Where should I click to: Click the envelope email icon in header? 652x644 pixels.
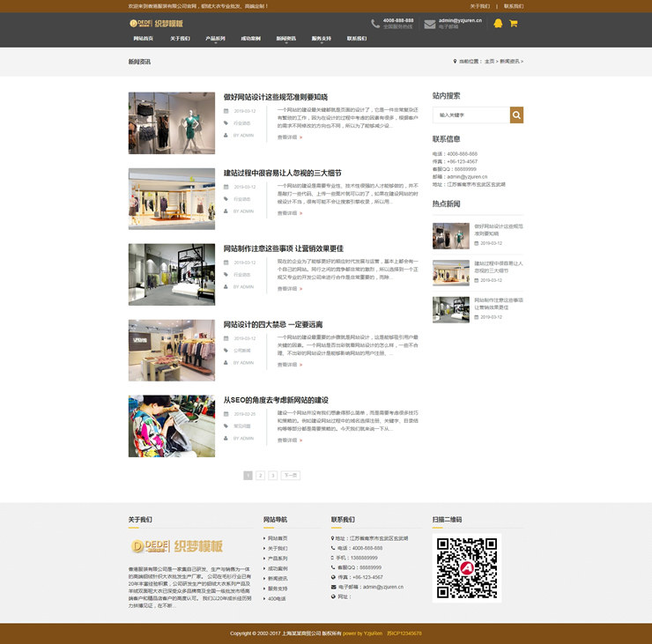(430, 24)
